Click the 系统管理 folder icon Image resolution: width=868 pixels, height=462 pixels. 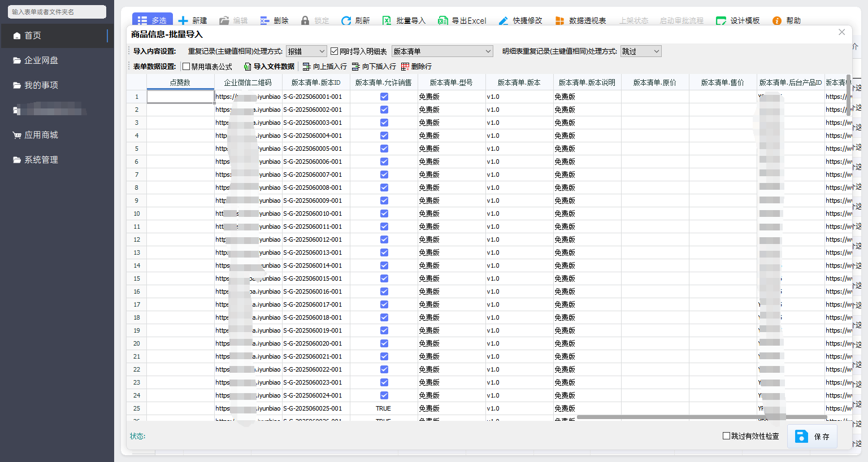17,160
